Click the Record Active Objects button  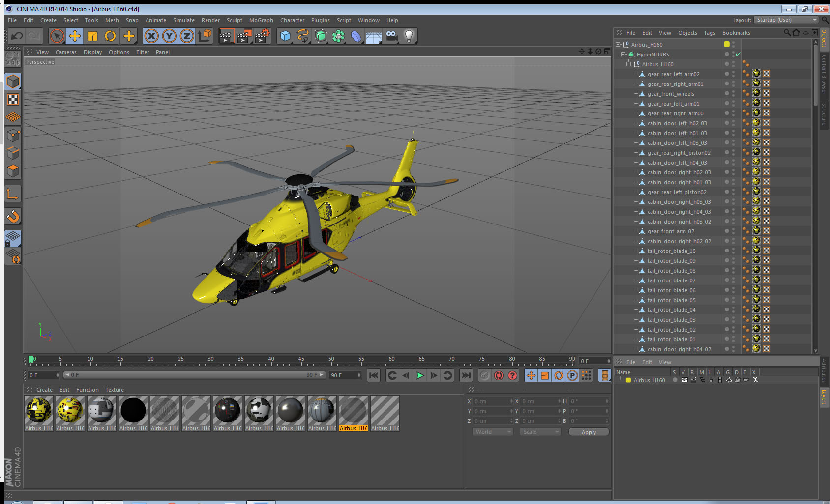tap(485, 375)
